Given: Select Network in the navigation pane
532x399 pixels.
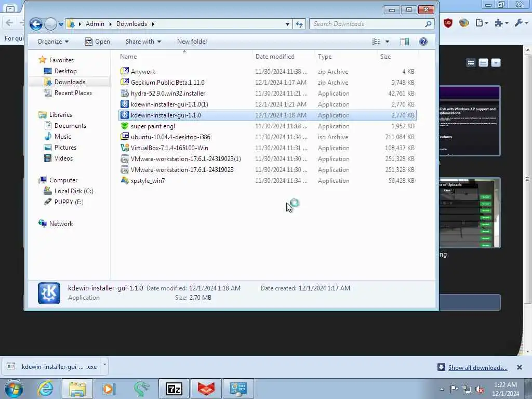Looking at the screenshot, I should [x=61, y=223].
